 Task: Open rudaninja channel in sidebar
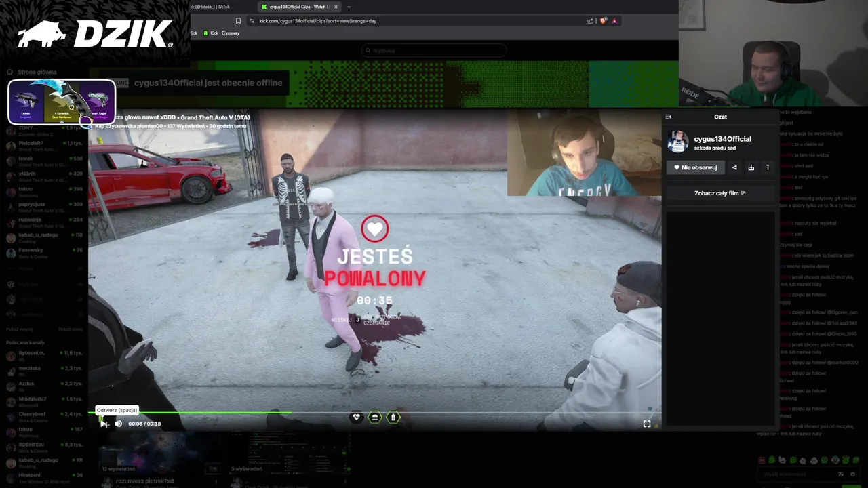(x=45, y=222)
